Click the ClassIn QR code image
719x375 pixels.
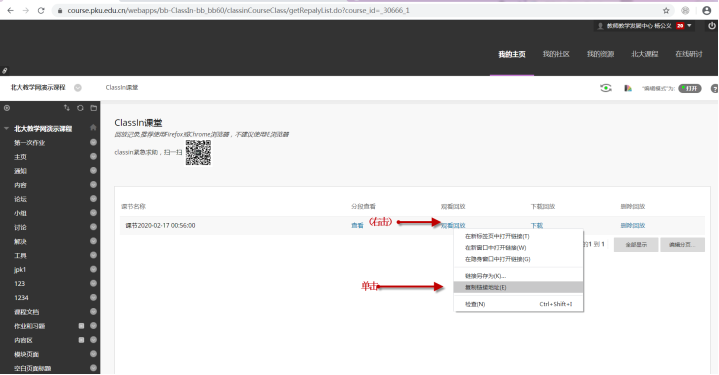click(x=198, y=153)
